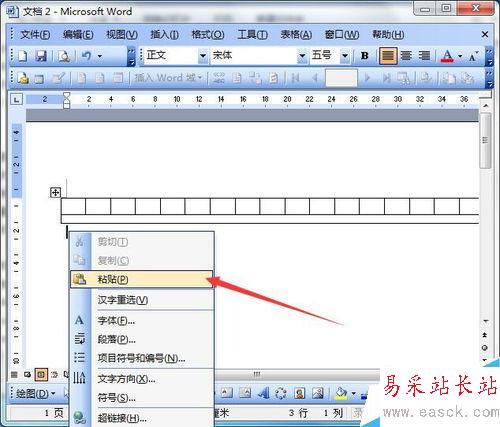
Task: Insert a diagram or organization chart
Action: 281,393
